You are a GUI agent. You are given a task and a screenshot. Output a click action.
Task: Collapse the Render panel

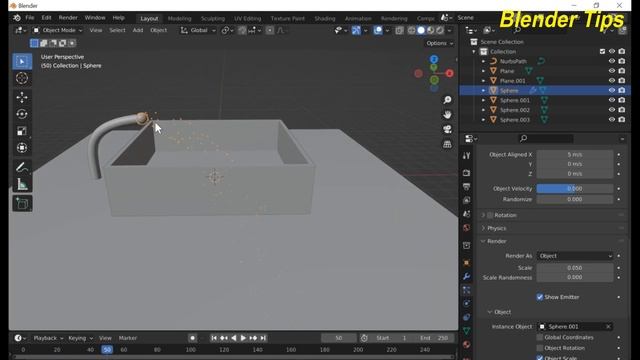click(483, 241)
